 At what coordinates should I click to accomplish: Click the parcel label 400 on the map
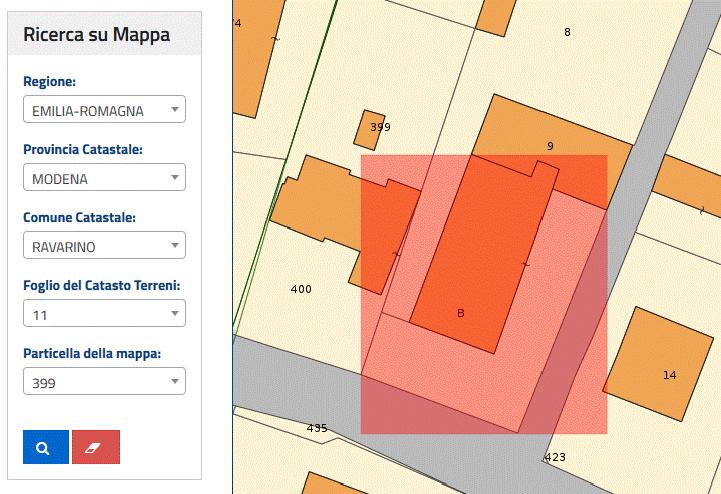click(x=301, y=289)
